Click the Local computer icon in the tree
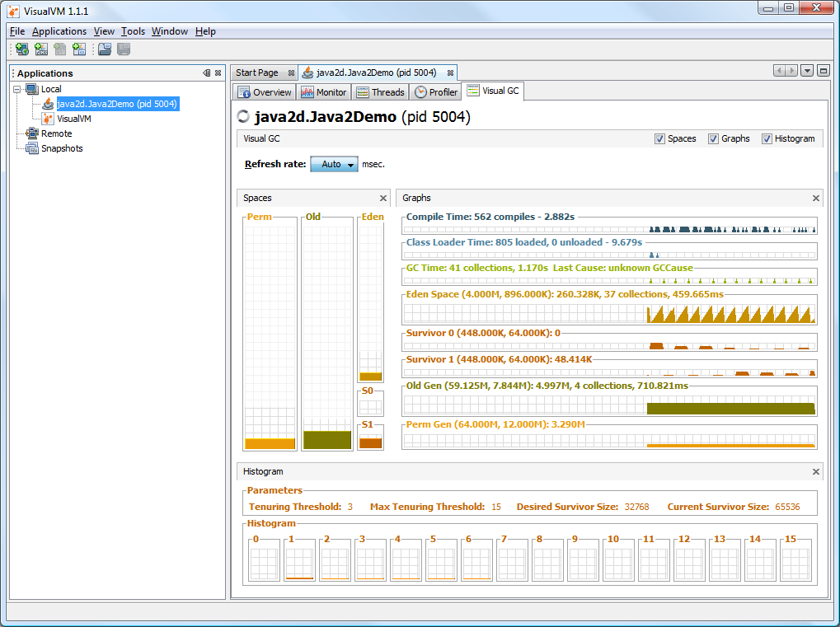 point(32,89)
